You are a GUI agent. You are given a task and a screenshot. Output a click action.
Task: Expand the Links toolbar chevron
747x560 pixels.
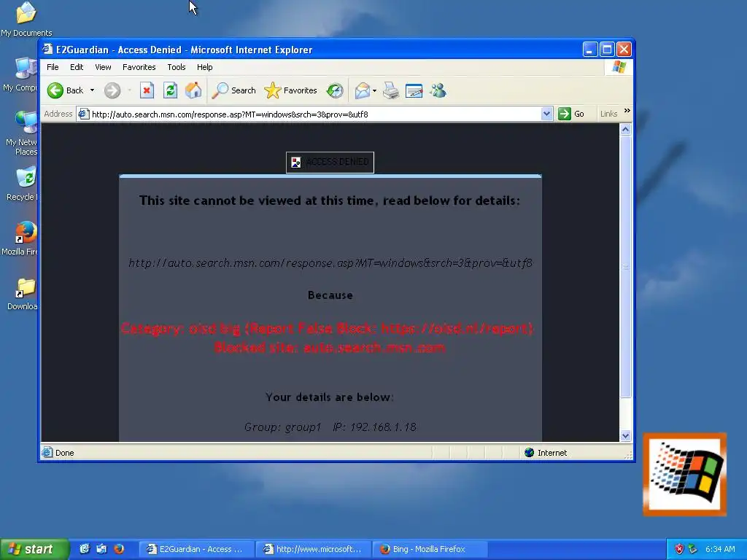tap(627, 111)
